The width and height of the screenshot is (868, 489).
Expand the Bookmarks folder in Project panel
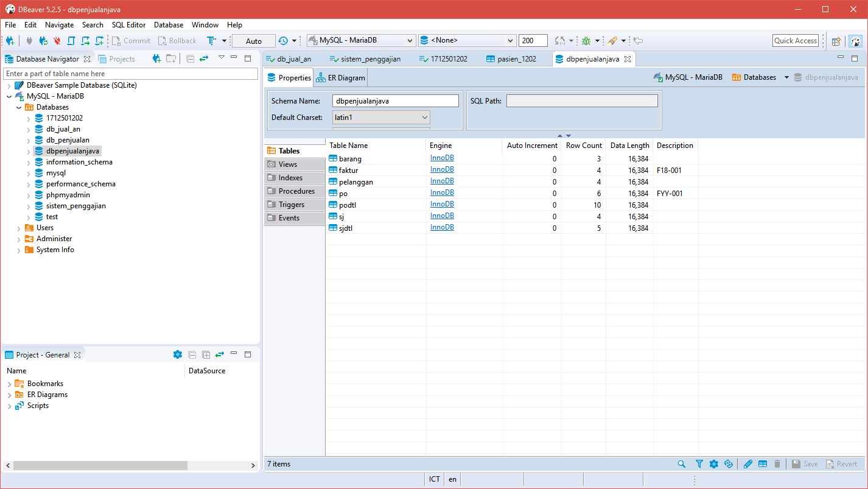9,384
